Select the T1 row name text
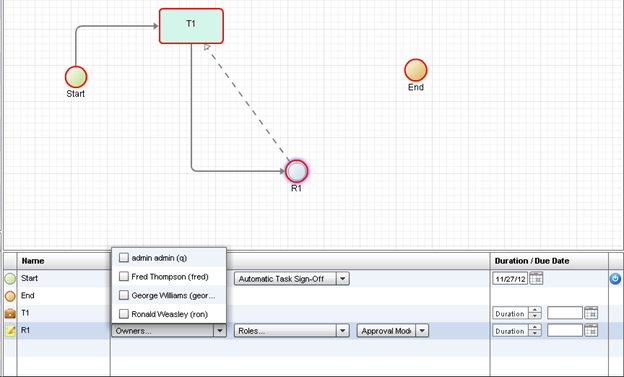Screen dimensions: 624x377 (x=25, y=313)
